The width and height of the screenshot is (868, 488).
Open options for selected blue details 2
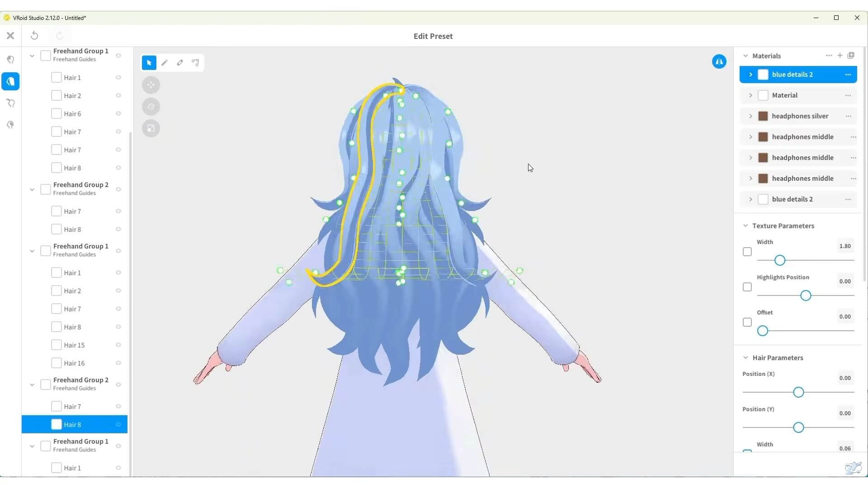click(x=848, y=75)
